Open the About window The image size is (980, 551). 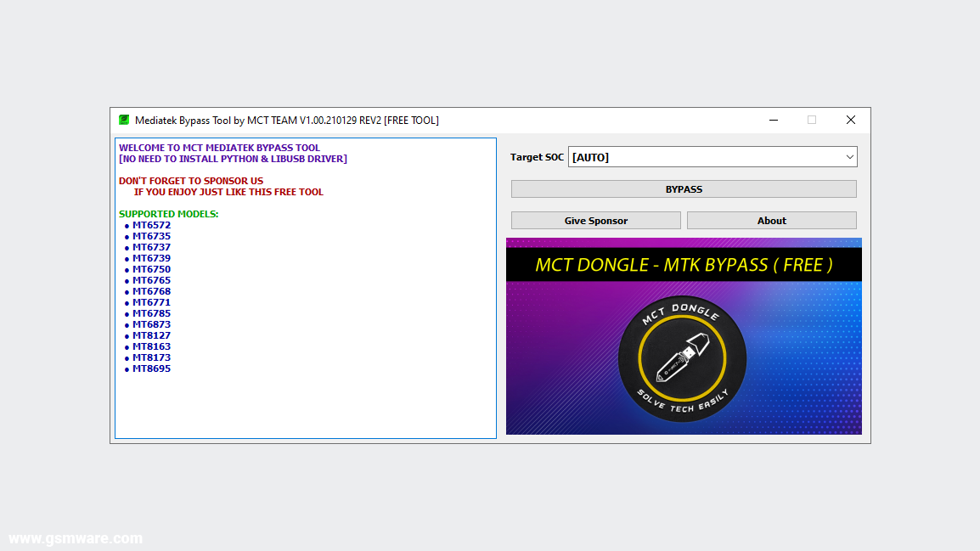coord(771,220)
